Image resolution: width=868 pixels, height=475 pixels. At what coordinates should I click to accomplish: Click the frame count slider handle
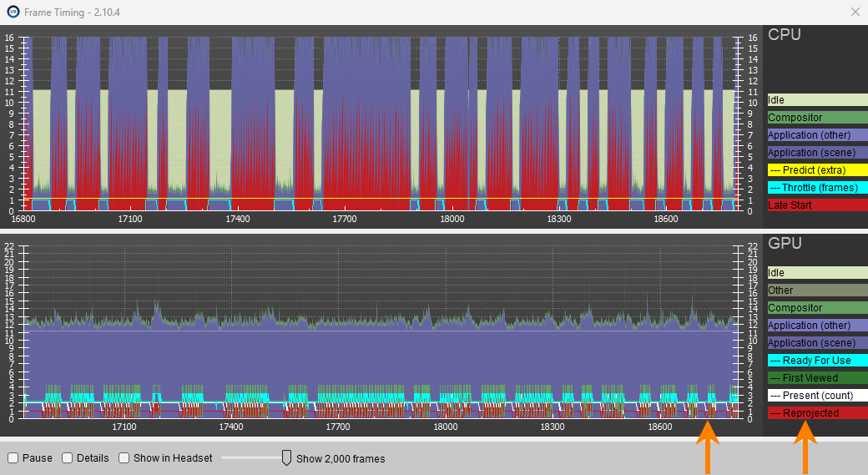pos(286,457)
